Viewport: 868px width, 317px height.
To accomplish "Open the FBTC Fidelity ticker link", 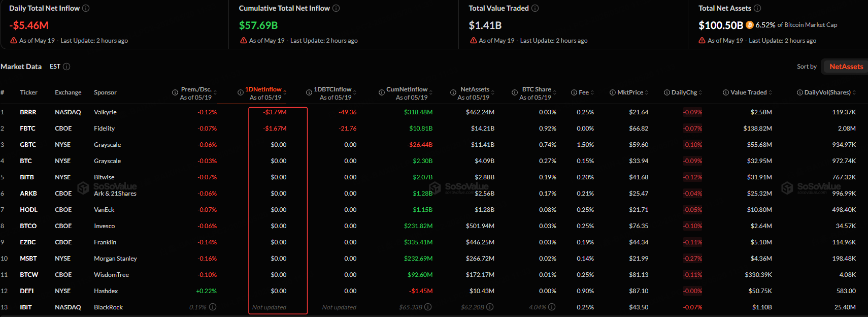I will tap(27, 129).
